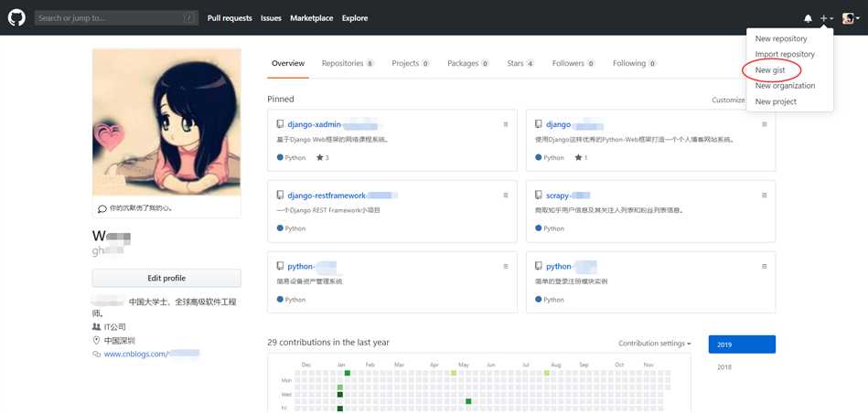Open the scrapy pinned repository

point(558,196)
